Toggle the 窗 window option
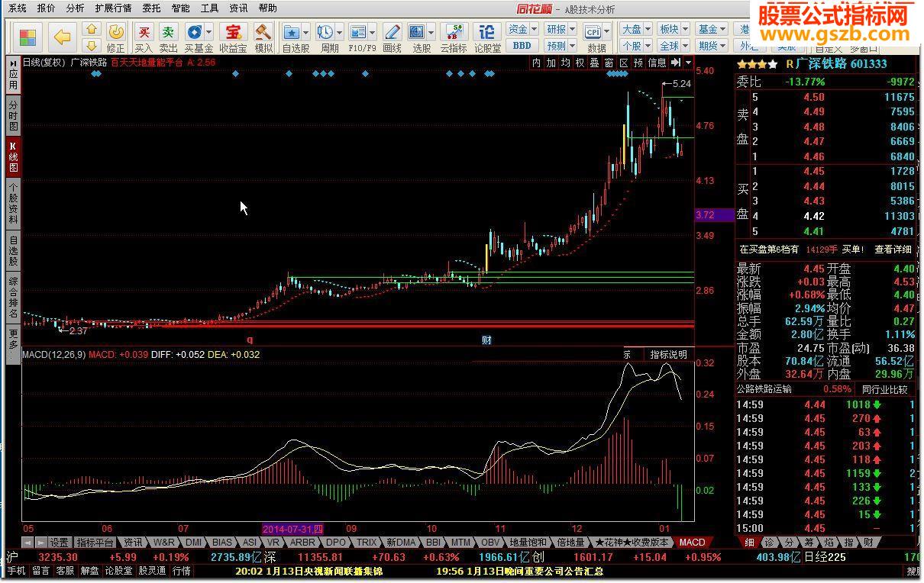This screenshot has width=924, height=583. (609, 63)
